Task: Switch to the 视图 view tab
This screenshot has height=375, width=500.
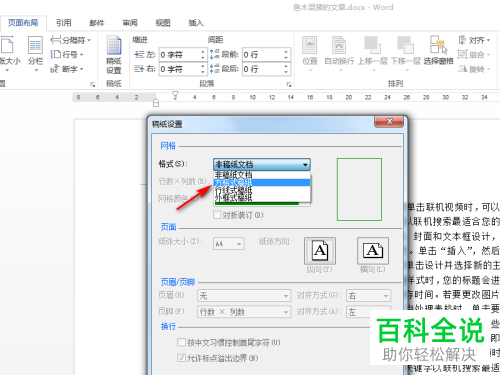Action: (x=163, y=23)
